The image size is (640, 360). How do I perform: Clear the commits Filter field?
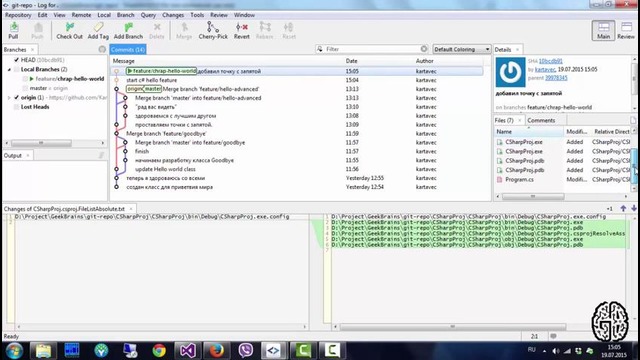[x=424, y=49]
